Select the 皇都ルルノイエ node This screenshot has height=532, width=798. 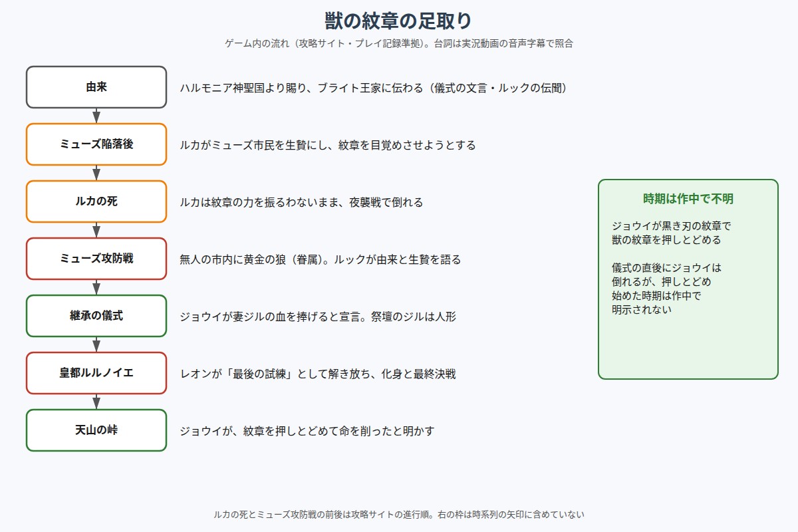pyautogui.click(x=96, y=373)
